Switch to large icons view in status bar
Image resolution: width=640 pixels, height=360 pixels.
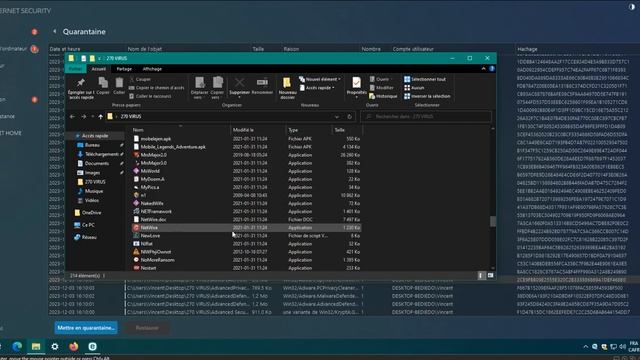click(490, 276)
